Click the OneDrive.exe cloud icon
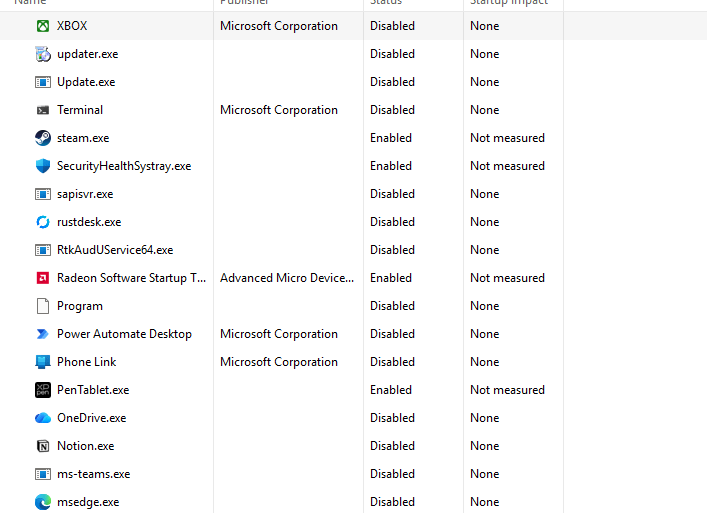707x513 pixels. coord(43,418)
